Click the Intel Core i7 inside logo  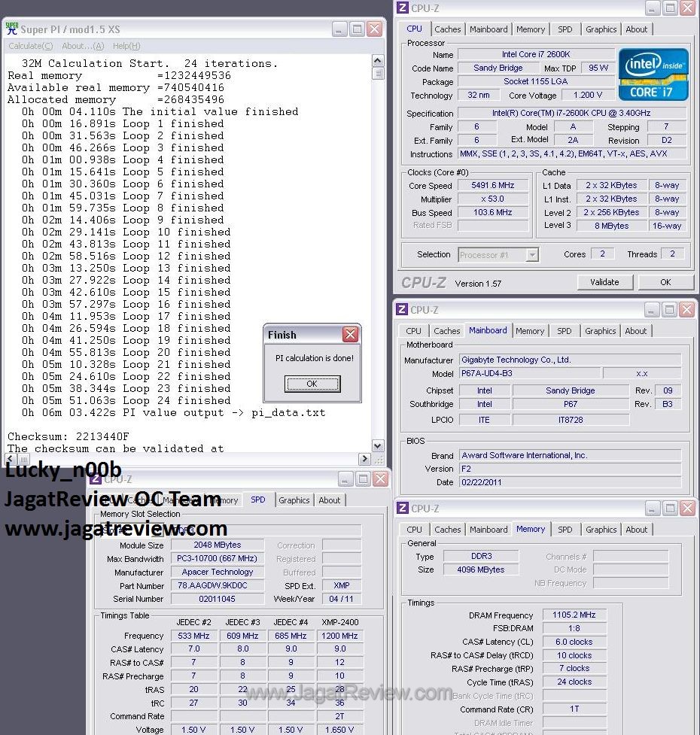pyautogui.click(x=653, y=74)
